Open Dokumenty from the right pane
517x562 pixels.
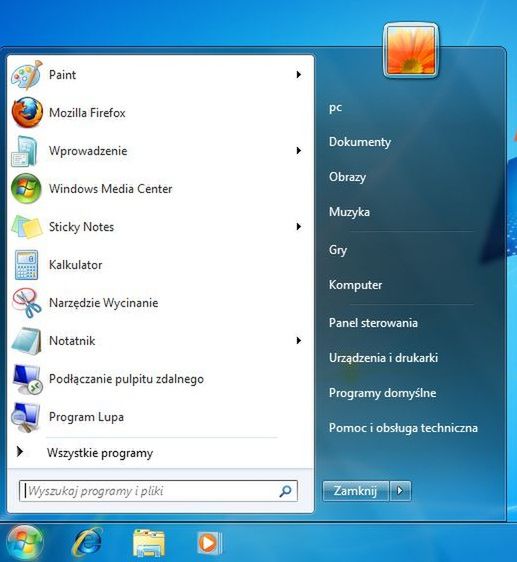pos(360,142)
